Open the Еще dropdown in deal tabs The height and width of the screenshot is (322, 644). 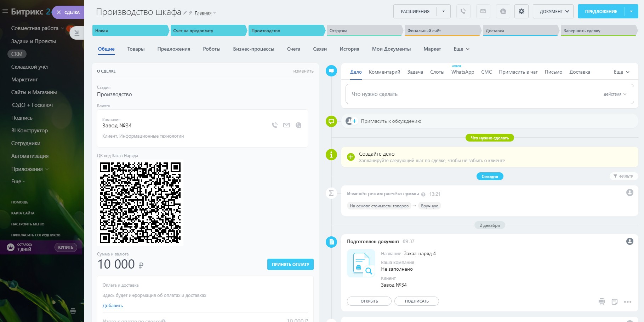coord(461,49)
